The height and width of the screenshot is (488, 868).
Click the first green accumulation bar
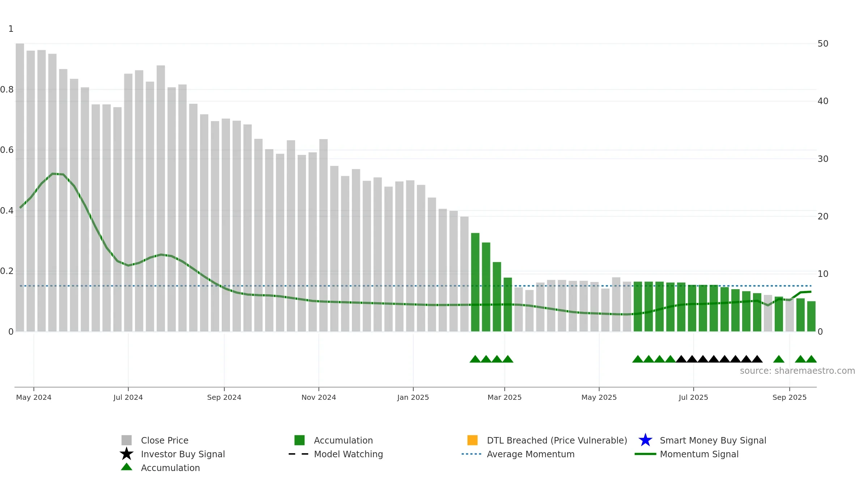click(x=475, y=282)
